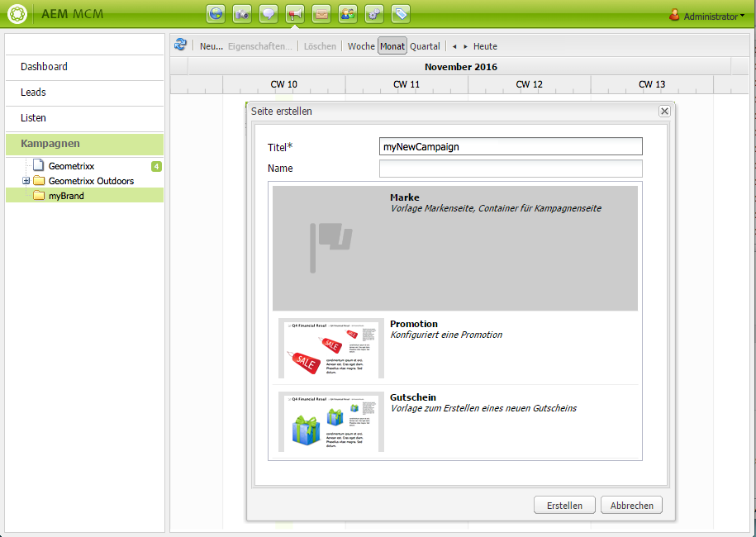Click the Marke template title text

tap(405, 197)
